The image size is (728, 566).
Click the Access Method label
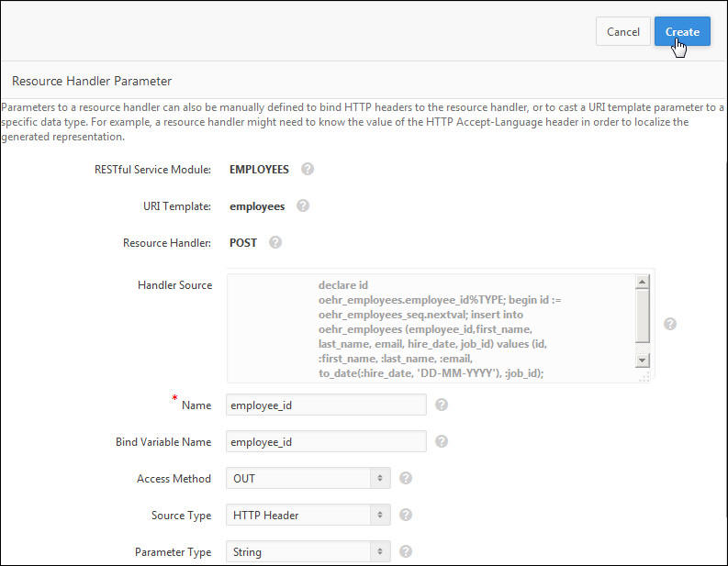tap(174, 478)
